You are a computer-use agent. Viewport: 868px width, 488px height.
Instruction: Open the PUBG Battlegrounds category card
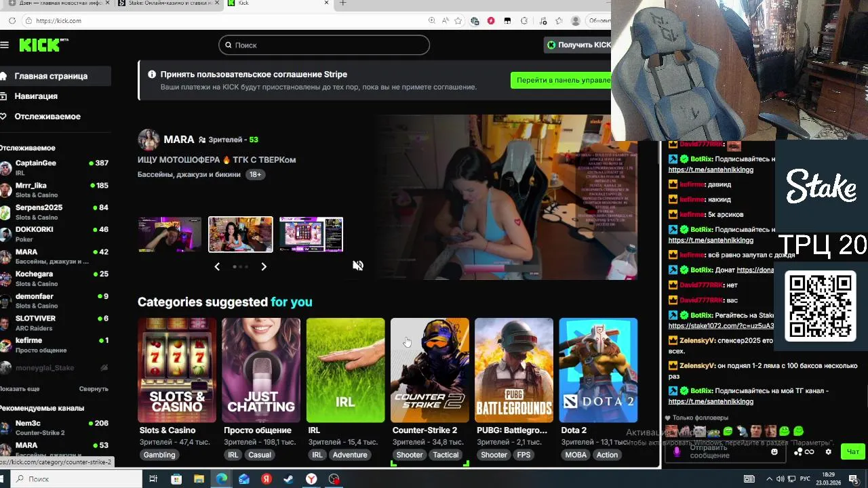click(514, 370)
